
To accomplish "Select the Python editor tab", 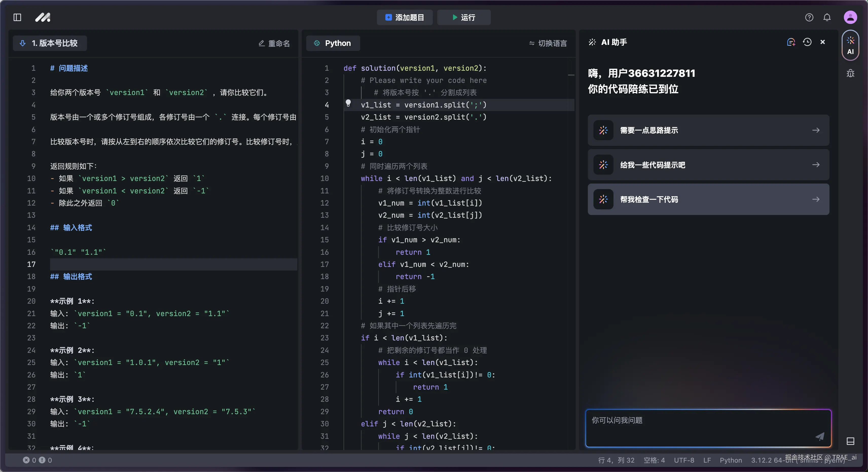I will tap(333, 43).
